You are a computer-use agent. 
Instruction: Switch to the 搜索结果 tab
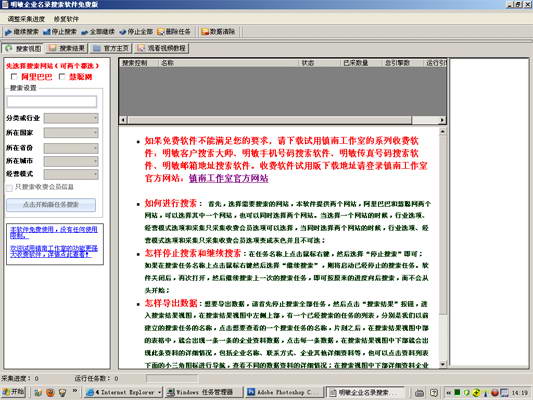pyautogui.click(x=67, y=48)
